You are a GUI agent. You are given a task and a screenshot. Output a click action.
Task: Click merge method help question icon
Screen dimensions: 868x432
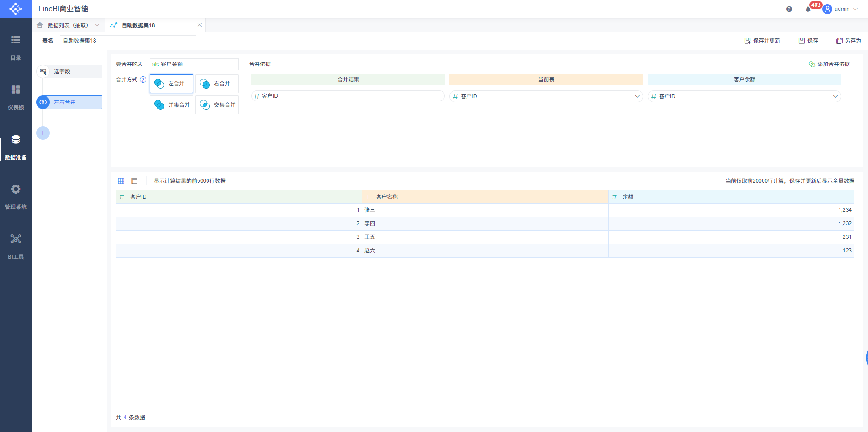[143, 80]
